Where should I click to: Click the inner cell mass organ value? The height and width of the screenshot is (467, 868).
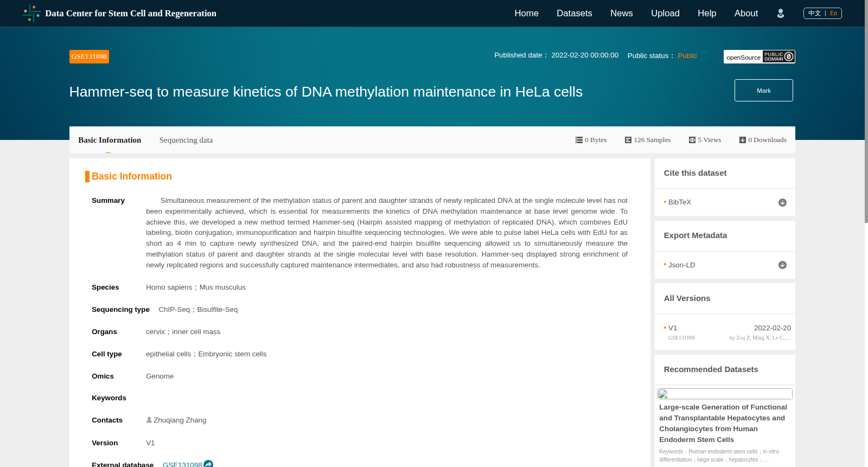(x=196, y=331)
